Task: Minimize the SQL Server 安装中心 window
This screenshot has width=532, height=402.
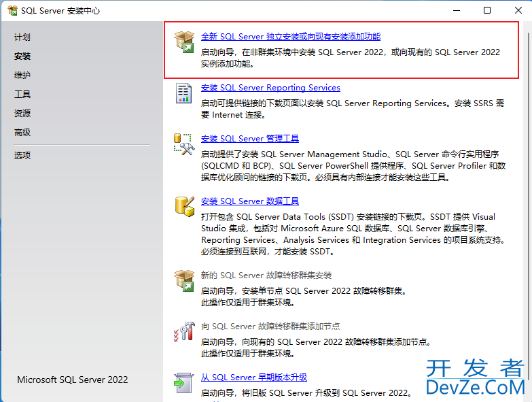Action: pyautogui.click(x=457, y=10)
